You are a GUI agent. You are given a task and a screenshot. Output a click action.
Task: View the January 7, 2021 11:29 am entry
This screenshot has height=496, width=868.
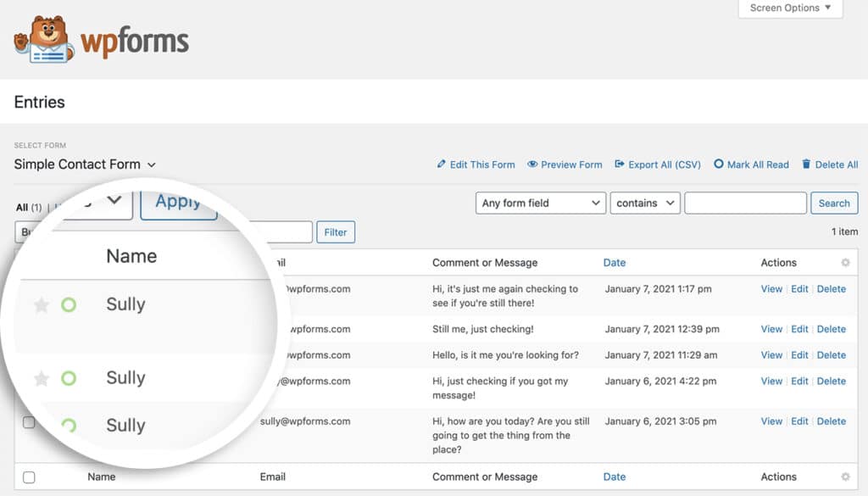(771, 355)
